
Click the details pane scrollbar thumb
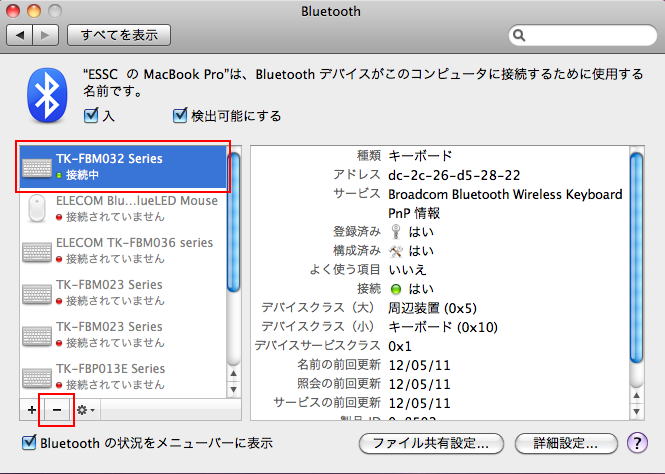coord(637,258)
